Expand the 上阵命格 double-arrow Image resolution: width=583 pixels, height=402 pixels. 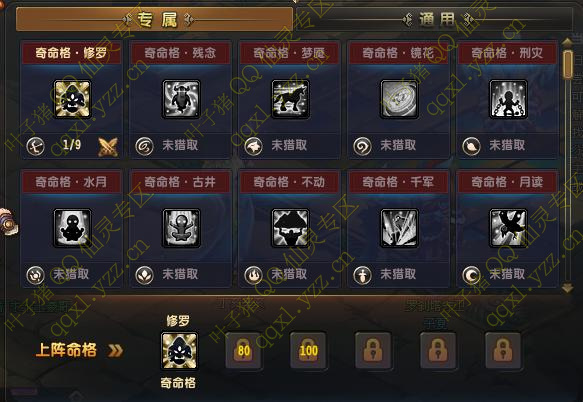pos(115,350)
